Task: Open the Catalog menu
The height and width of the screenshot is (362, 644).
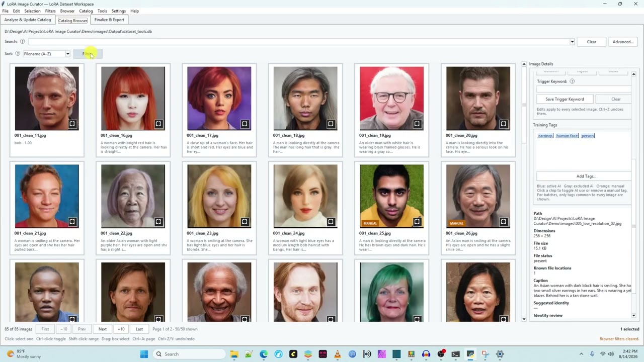Action: pos(86,11)
